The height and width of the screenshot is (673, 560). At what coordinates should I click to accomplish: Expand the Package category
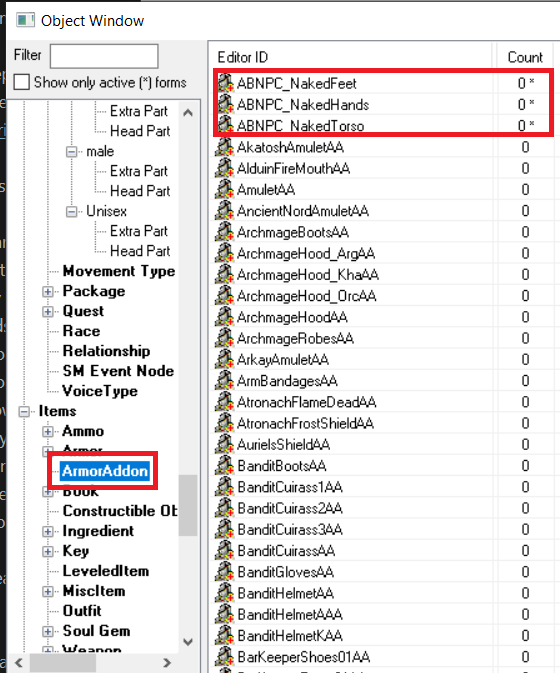(48, 291)
